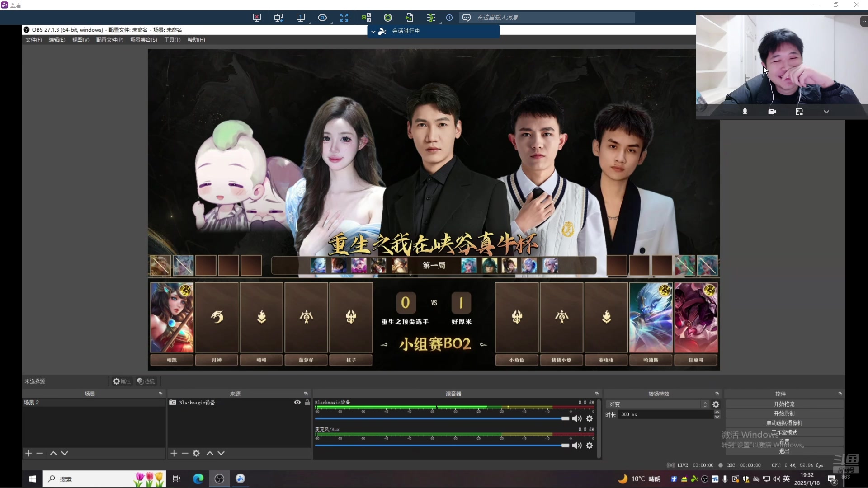Click the chat bubble icon
Viewport: 868px width, 488px height.
(467, 18)
